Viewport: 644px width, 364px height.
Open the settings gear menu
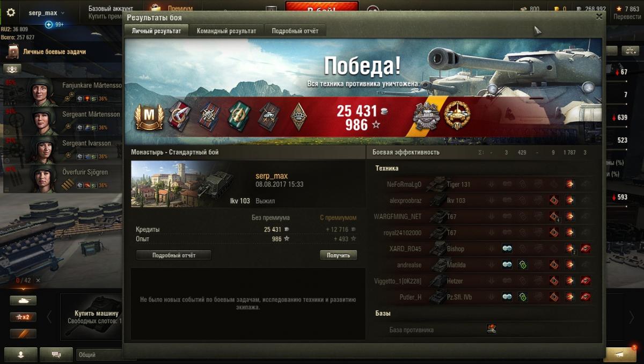point(11,13)
